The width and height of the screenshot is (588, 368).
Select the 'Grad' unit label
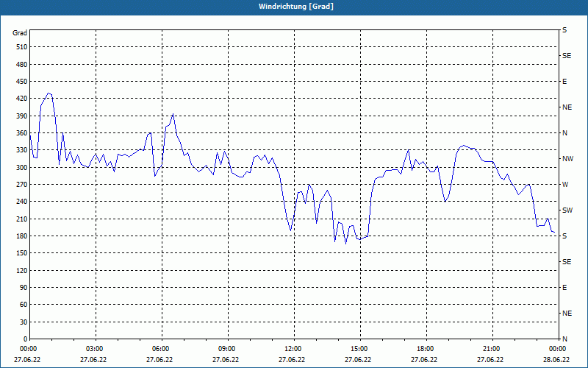point(20,33)
